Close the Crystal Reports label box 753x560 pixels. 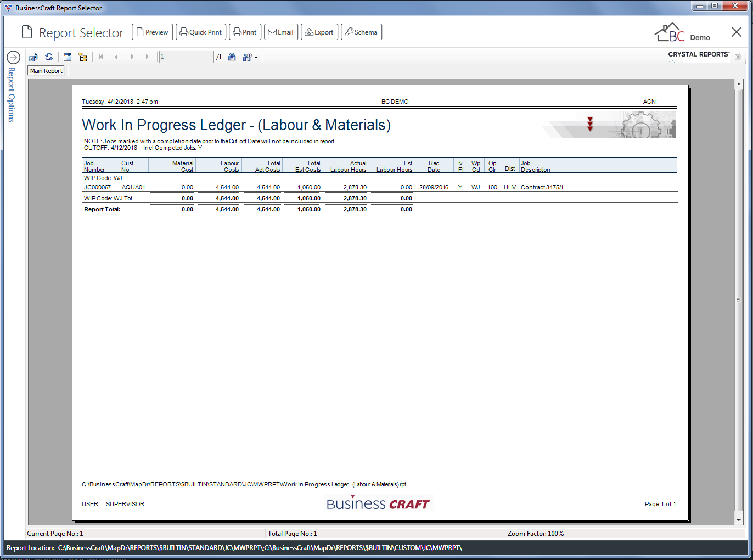pyautogui.click(x=738, y=57)
